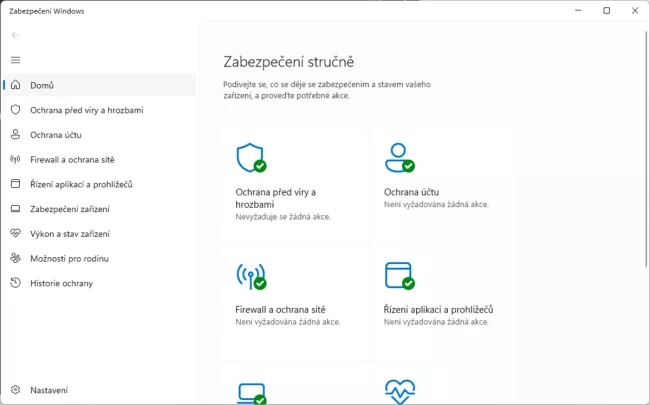The image size is (650, 405).
Task: Click the window icon beside Řízení aplikací a prohlížečů in the sidebar
Action: (15, 184)
